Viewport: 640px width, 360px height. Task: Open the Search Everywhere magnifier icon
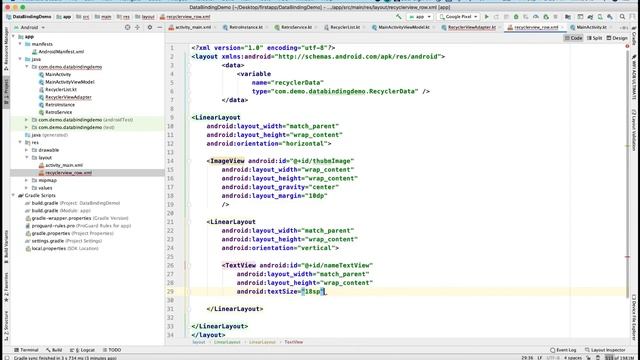622,17
